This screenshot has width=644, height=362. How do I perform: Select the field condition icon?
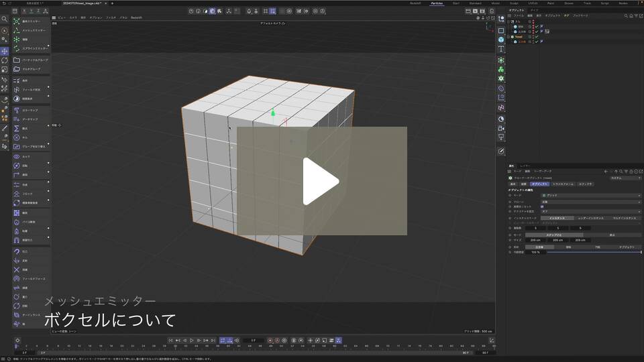pyautogui.click(x=16, y=89)
